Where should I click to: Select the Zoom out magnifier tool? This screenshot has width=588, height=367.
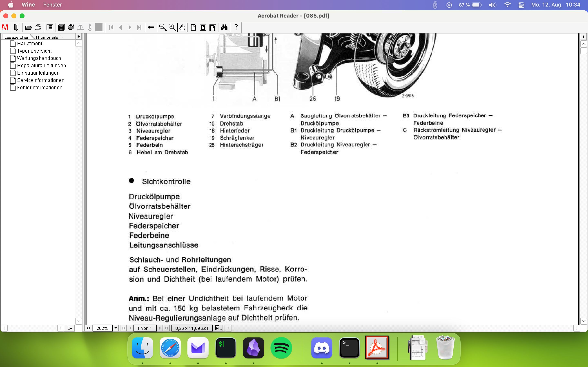(x=163, y=27)
